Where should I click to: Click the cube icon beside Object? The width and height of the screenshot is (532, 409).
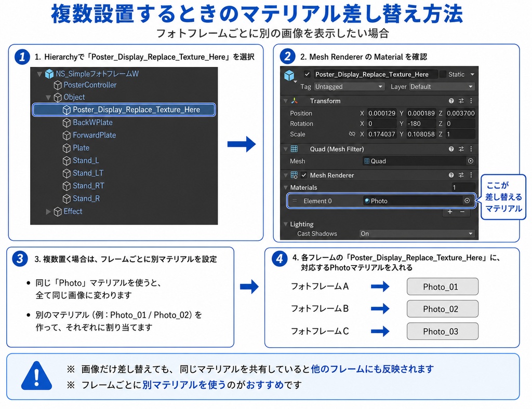pos(58,98)
